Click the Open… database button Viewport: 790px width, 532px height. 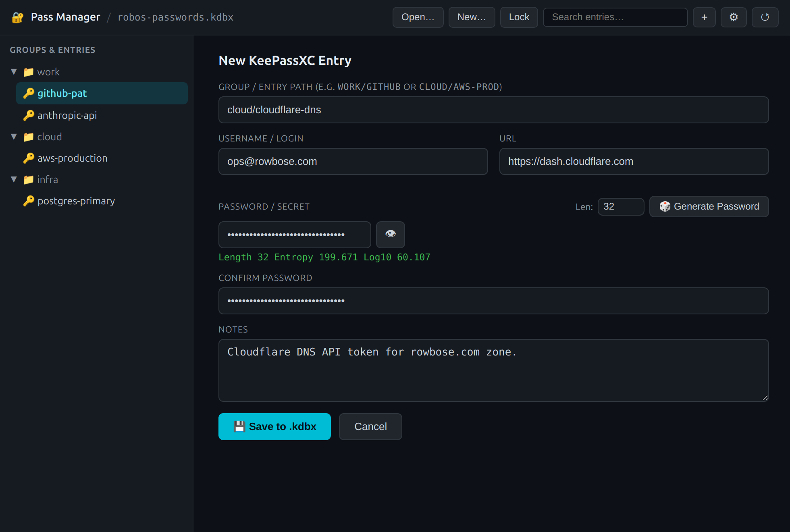418,17
